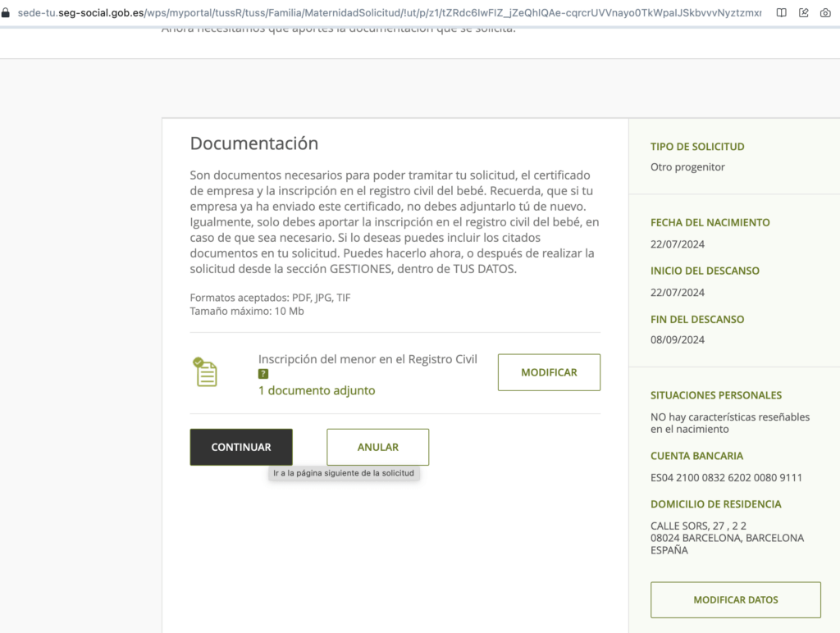Click 'Tamaño máximo: 10 Mb' text
840x633 pixels.
click(246, 311)
